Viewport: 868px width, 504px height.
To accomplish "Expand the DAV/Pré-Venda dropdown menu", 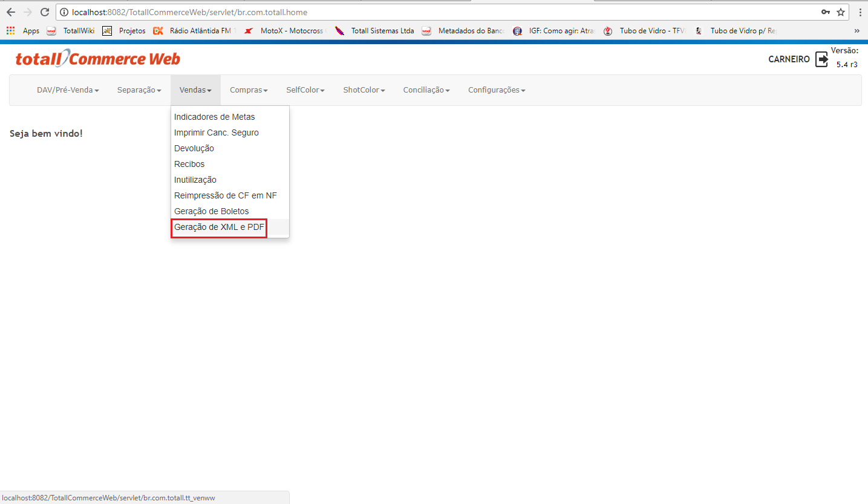I will pos(68,90).
